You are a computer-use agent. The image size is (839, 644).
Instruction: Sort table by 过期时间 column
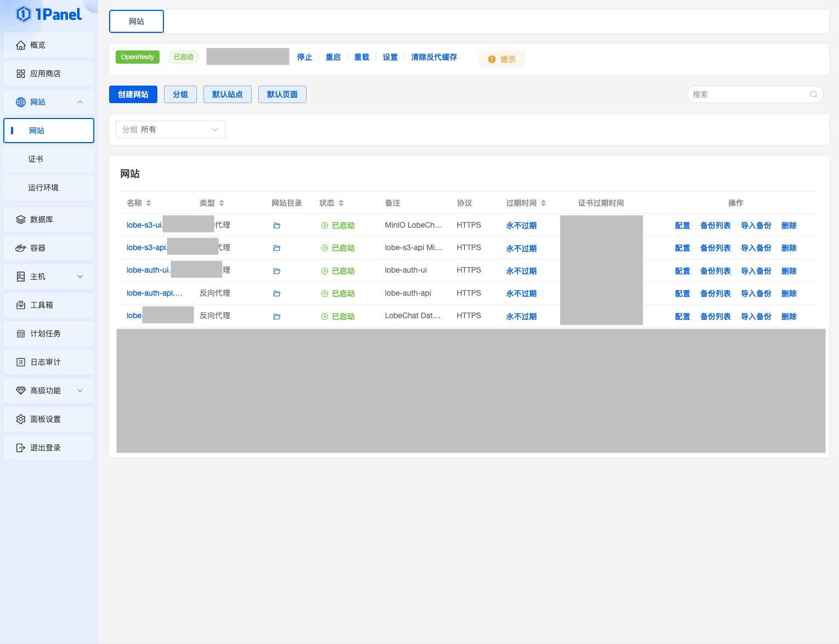point(543,203)
